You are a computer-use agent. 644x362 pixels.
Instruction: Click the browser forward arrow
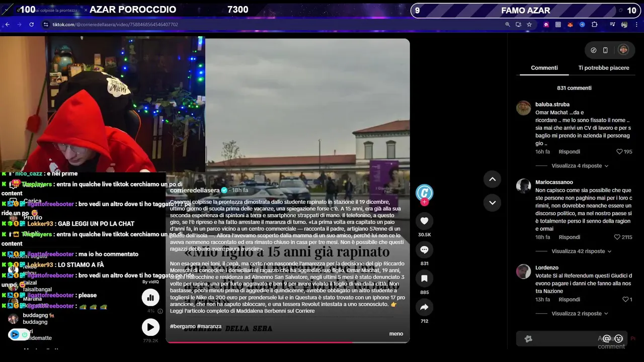pyautogui.click(x=19, y=24)
